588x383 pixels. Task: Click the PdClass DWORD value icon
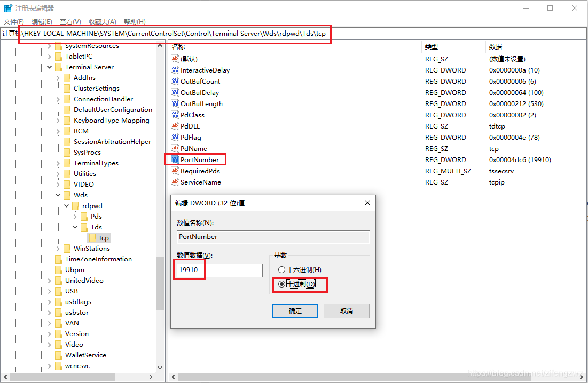[x=175, y=115]
